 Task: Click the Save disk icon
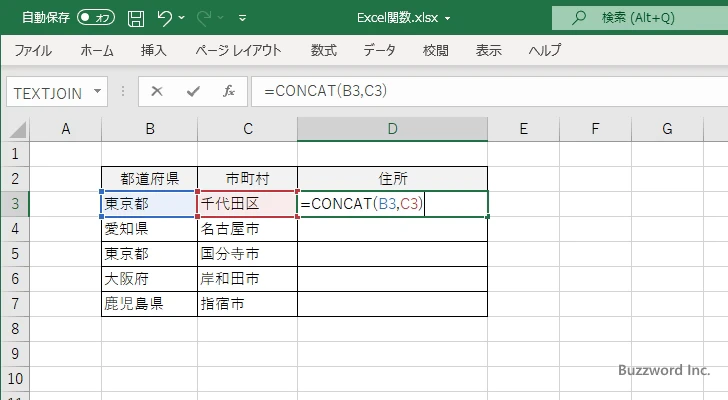136,18
